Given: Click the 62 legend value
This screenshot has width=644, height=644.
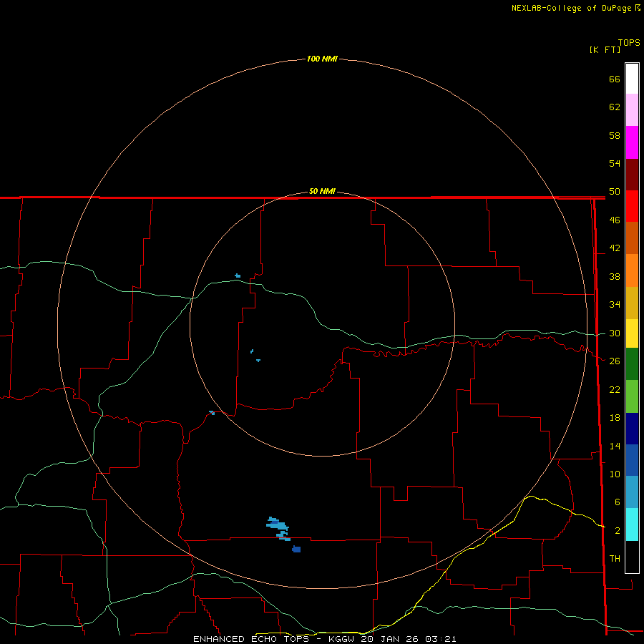Looking at the screenshot, I should [x=615, y=107].
